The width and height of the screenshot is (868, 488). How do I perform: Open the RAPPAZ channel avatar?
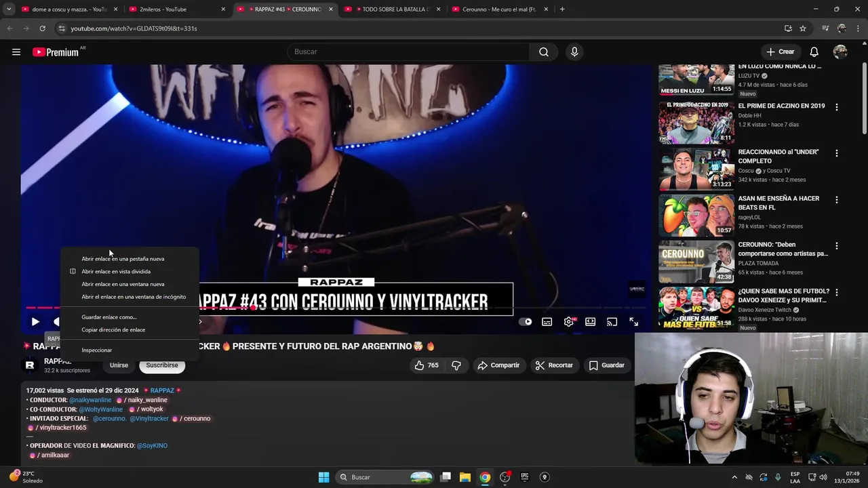(x=30, y=365)
